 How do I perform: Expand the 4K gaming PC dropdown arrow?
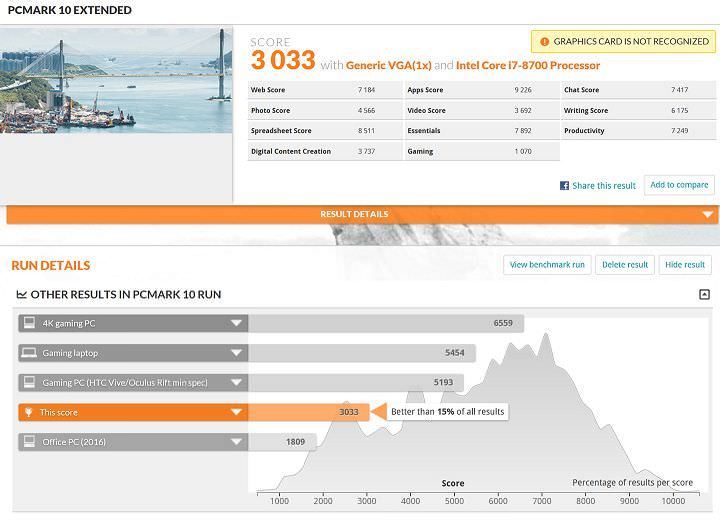click(236, 323)
